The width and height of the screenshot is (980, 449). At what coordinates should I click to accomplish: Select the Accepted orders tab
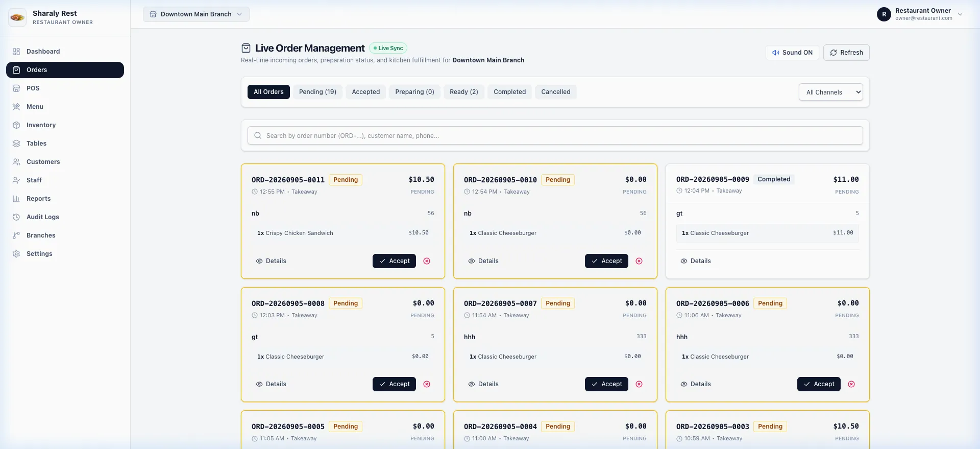coord(366,92)
